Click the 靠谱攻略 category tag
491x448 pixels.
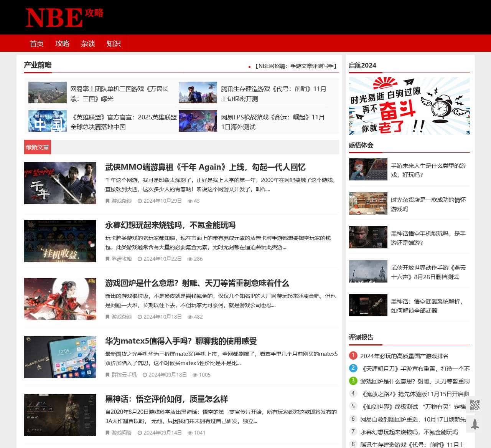pyautogui.click(x=122, y=259)
